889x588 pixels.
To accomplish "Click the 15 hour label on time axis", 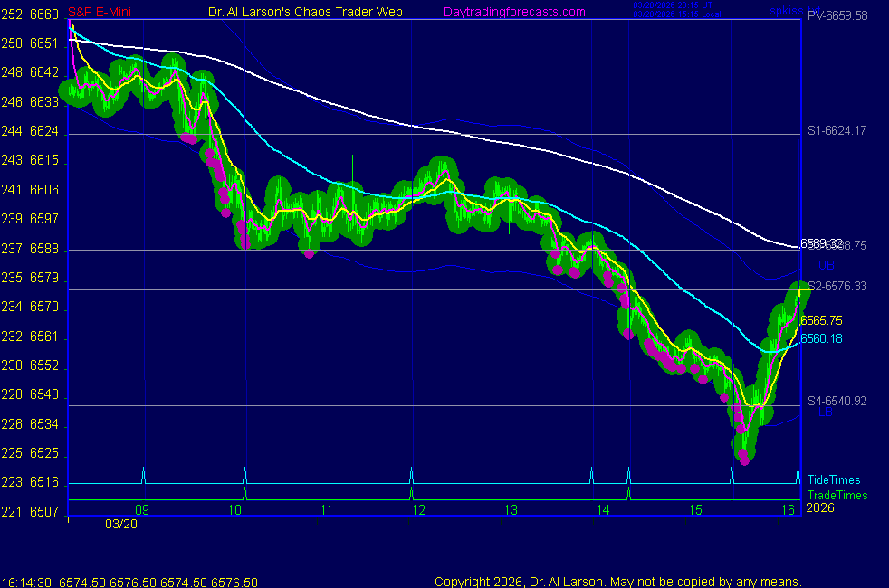I will click(x=695, y=510).
